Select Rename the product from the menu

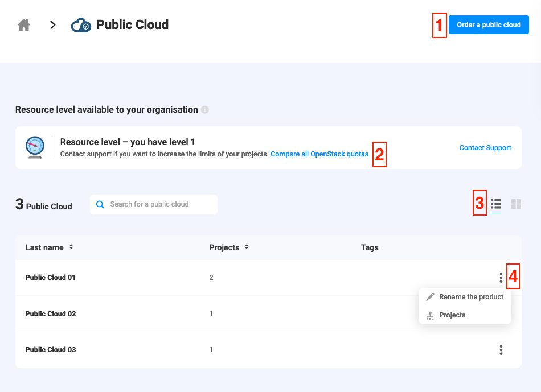click(470, 296)
